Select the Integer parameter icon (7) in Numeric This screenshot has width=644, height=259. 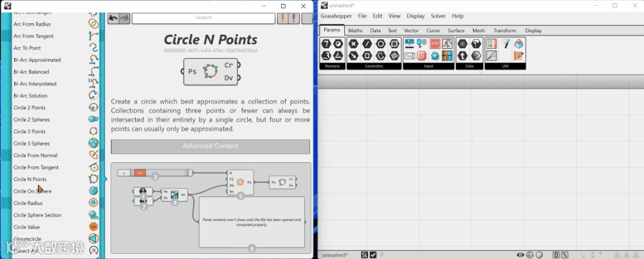click(327, 44)
